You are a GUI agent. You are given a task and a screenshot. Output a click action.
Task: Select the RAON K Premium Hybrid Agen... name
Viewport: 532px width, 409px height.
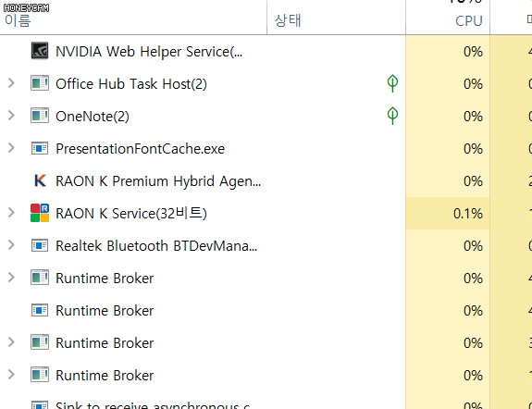(158, 181)
